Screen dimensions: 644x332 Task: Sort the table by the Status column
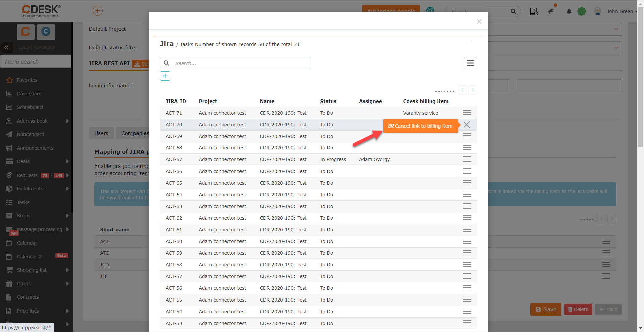328,101
